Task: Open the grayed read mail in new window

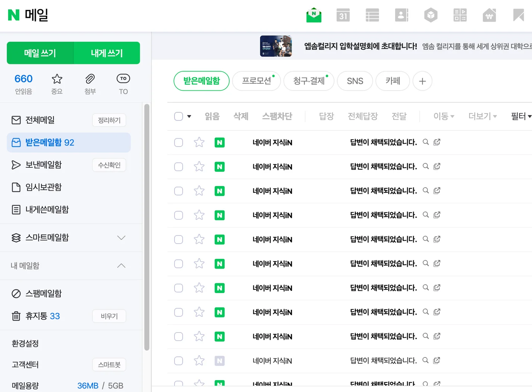Action: [437, 360]
